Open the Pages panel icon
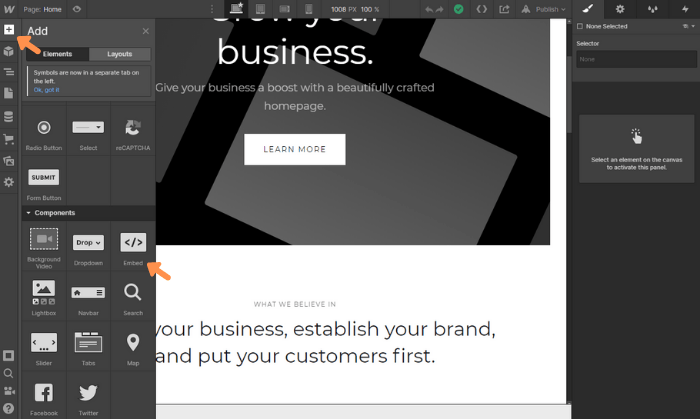 [8, 93]
